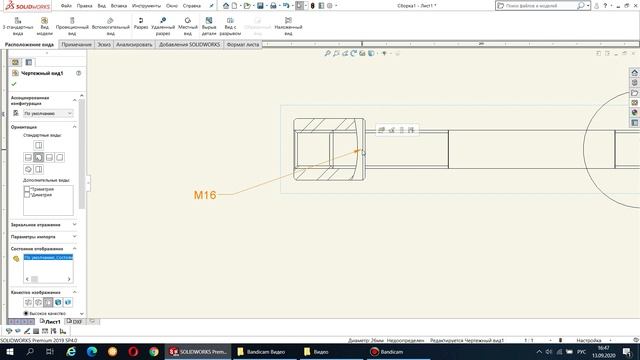
Task: Expand the Параметры импорта section
Action: click(x=74, y=236)
